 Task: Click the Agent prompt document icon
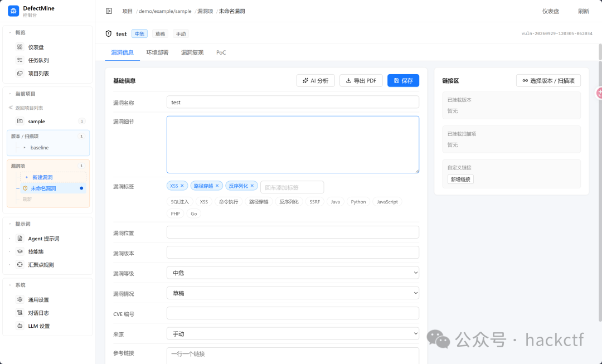click(20, 239)
